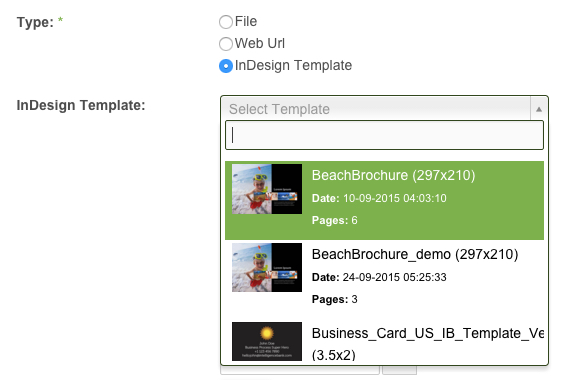
Task: Collapse the Select Template dropdown arrow
Action: 539,109
